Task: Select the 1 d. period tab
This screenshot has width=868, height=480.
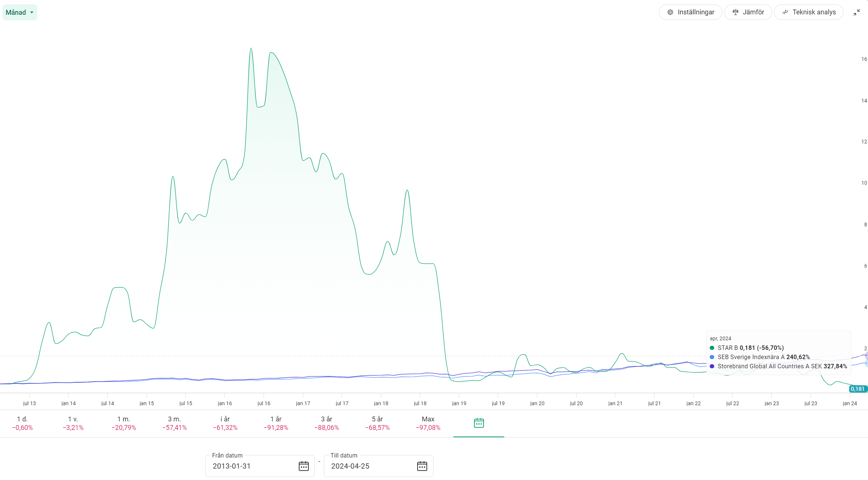Action: (23, 423)
